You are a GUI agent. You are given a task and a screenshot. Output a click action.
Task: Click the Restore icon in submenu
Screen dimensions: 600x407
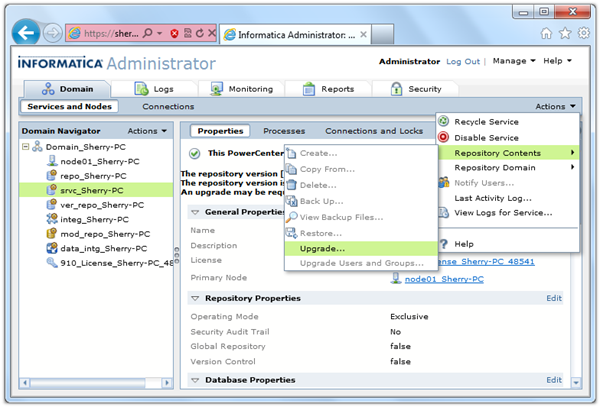point(292,233)
